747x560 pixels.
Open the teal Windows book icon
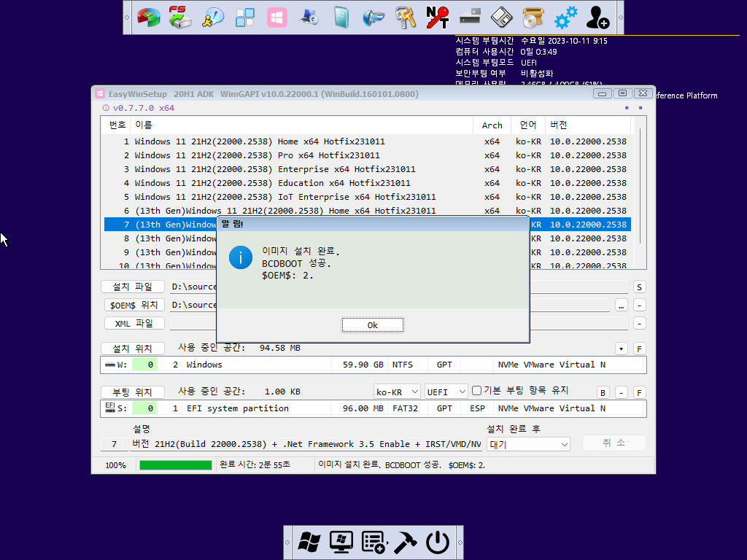341,17
